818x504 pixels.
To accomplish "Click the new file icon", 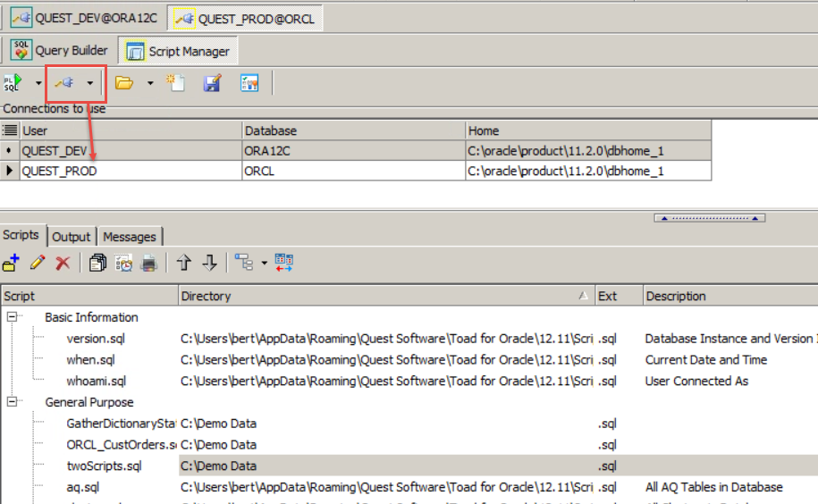I will tap(175, 83).
